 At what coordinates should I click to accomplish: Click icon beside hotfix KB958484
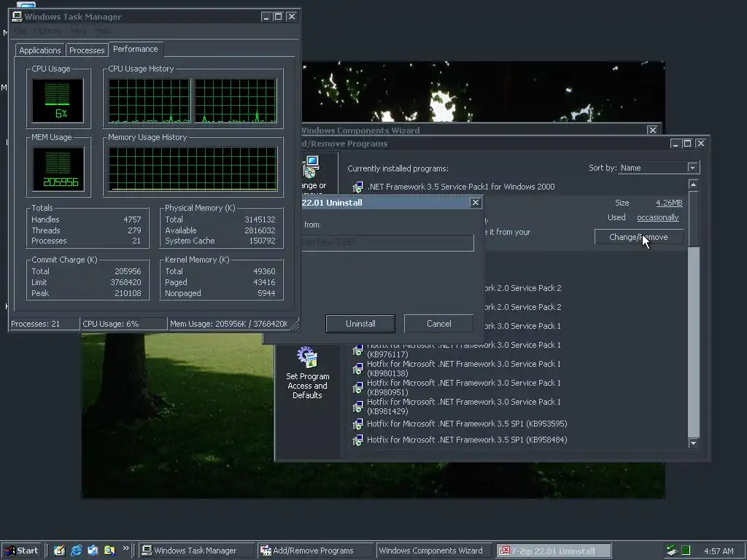click(x=357, y=440)
